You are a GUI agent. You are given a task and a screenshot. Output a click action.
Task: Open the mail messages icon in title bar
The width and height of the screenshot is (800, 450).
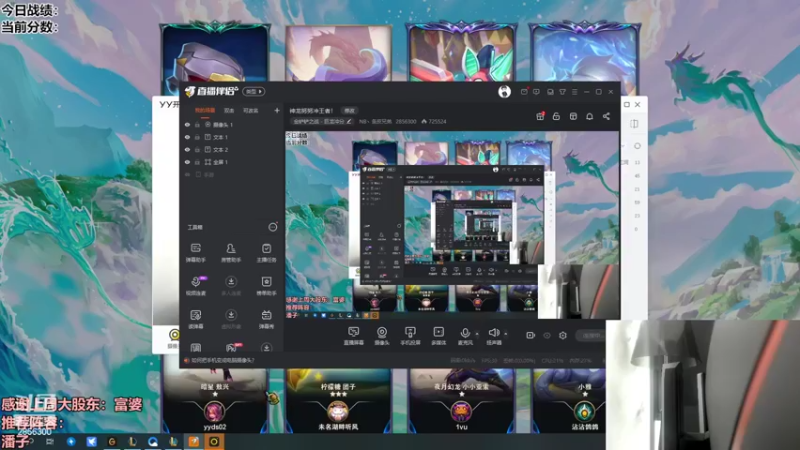[x=524, y=92]
